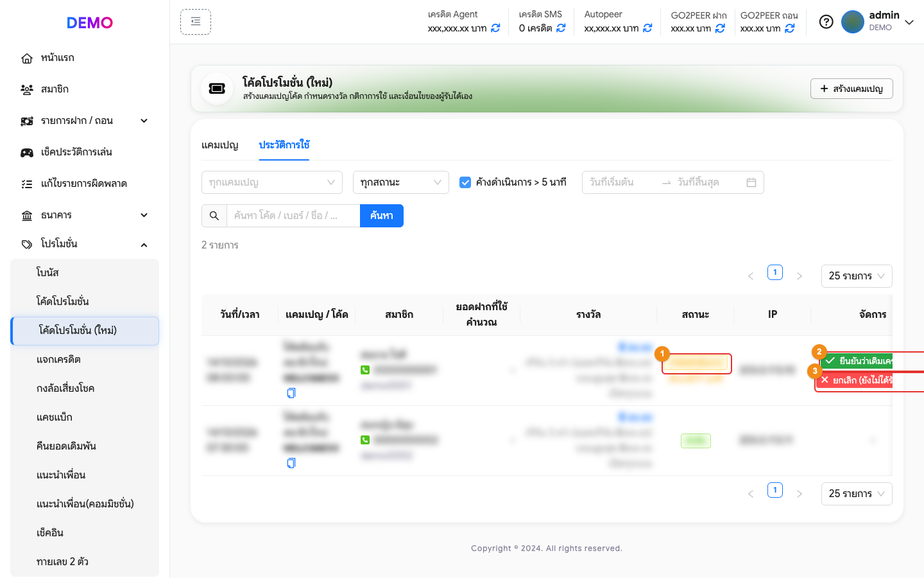Click the red ยกเลิก cancel button
The height and width of the screenshot is (578, 924).
point(854,380)
